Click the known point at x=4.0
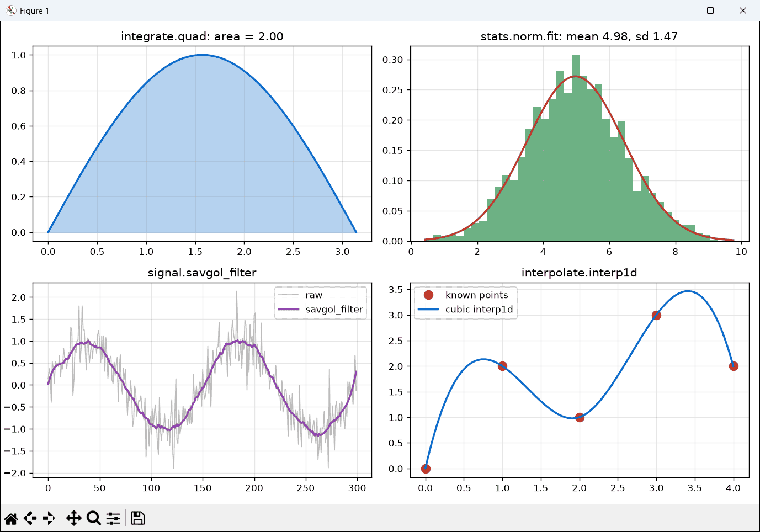The image size is (760, 532). click(x=734, y=366)
